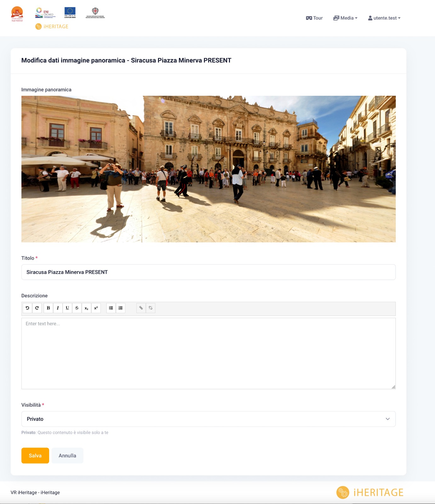This screenshot has height=504, width=435.
Task: Cancel editing with the Annulla button
Action: pyautogui.click(x=67, y=455)
